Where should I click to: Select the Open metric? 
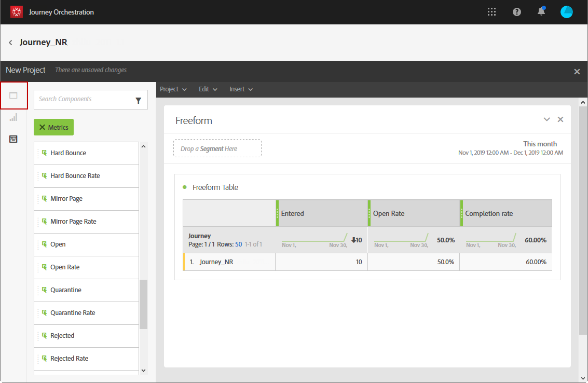(86, 244)
